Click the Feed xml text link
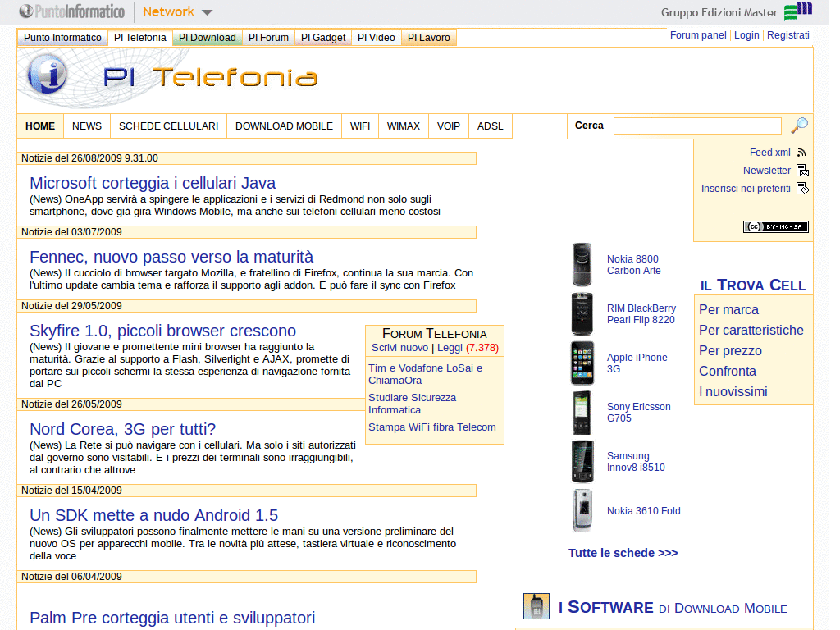 coord(769,153)
